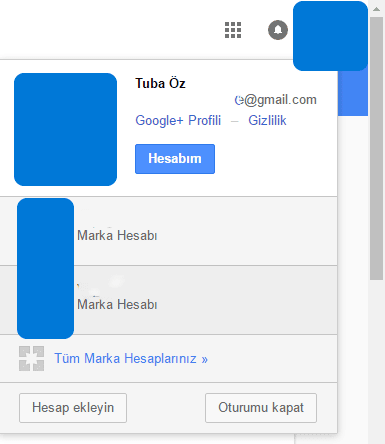385x444 pixels.
Task: Open the Google apps grid icon
Action: click(x=233, y=30)
